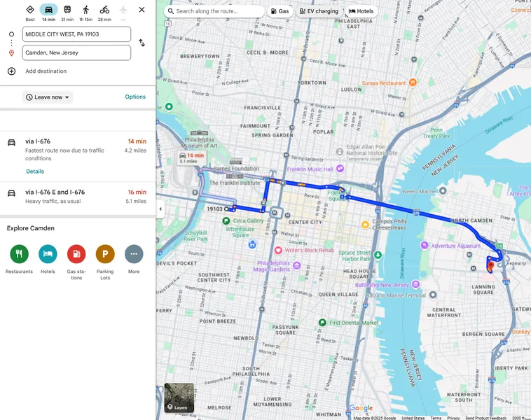This screenshot has height=420, width=531.
Task: Collapse the side panel arrow
Action: coord(160,209)
